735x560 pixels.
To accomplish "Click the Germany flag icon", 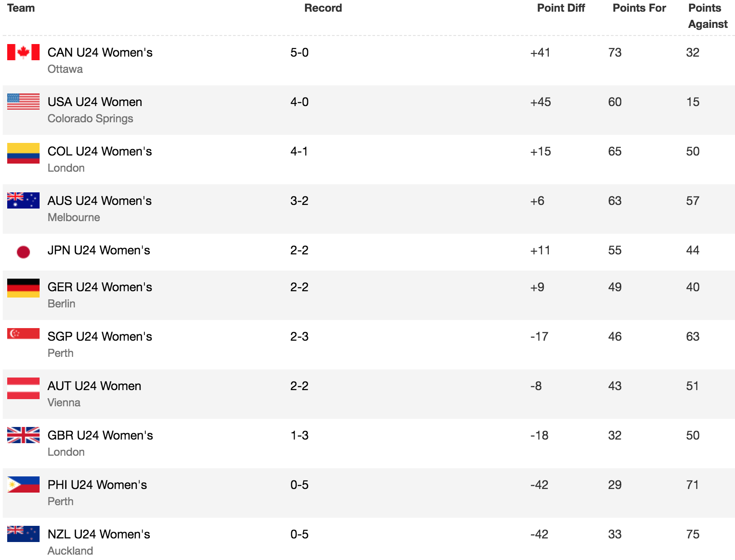I will click(x=23, y=288).
